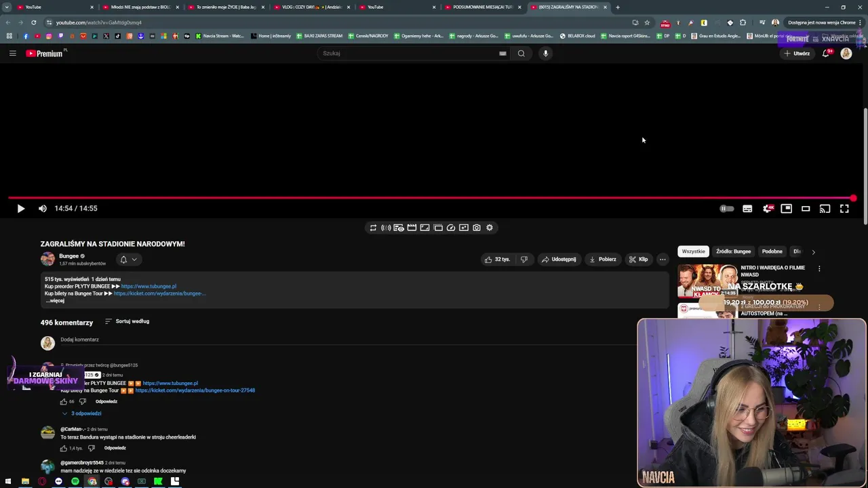Open Spotify from the taskbar
Image resolution: width=868 pixels, height=488 pixels.
75,482
